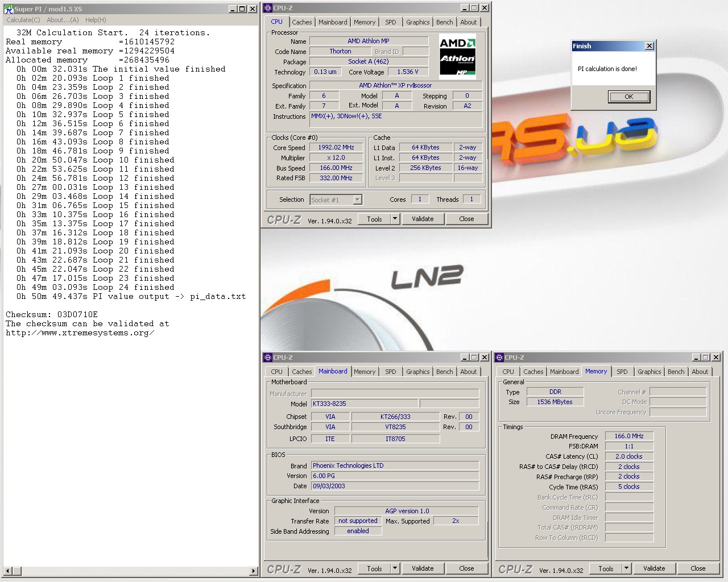The width and height of the screenshot is (728, 582).
Task: Click the Checksum: 03D0710E line
Action: [52, 314]
